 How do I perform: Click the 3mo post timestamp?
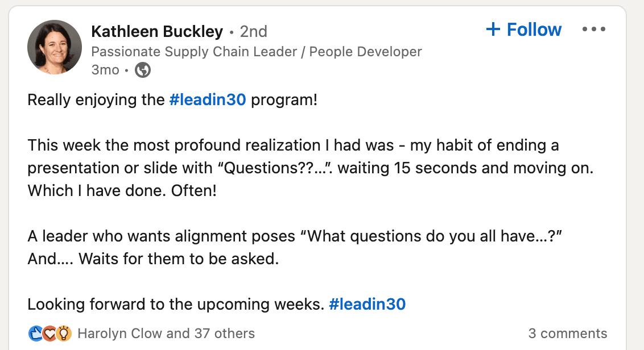[105, 70]
